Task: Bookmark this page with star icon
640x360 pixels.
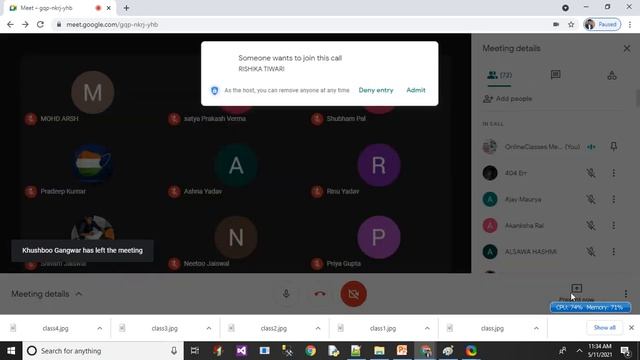Action: (x=571, y=24)
